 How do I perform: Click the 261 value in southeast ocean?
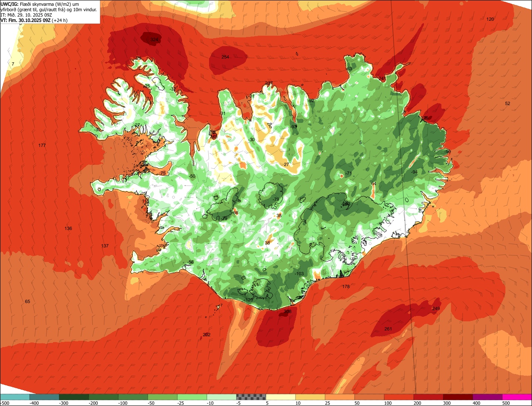(x=388, y=329)
